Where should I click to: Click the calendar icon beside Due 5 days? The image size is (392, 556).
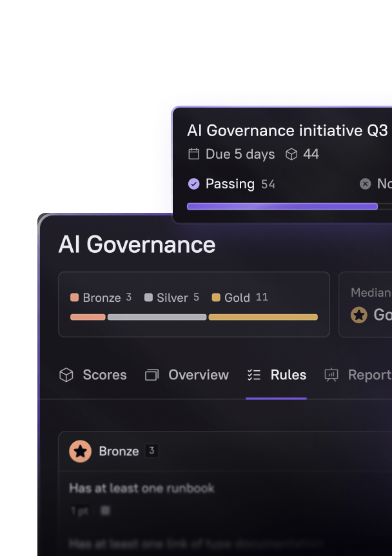click(x=193, y=154)
